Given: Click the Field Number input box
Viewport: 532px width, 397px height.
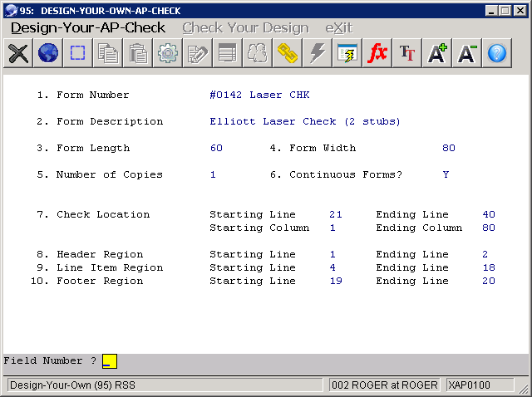Looking at the screenshot, I should tap(110, 361).
